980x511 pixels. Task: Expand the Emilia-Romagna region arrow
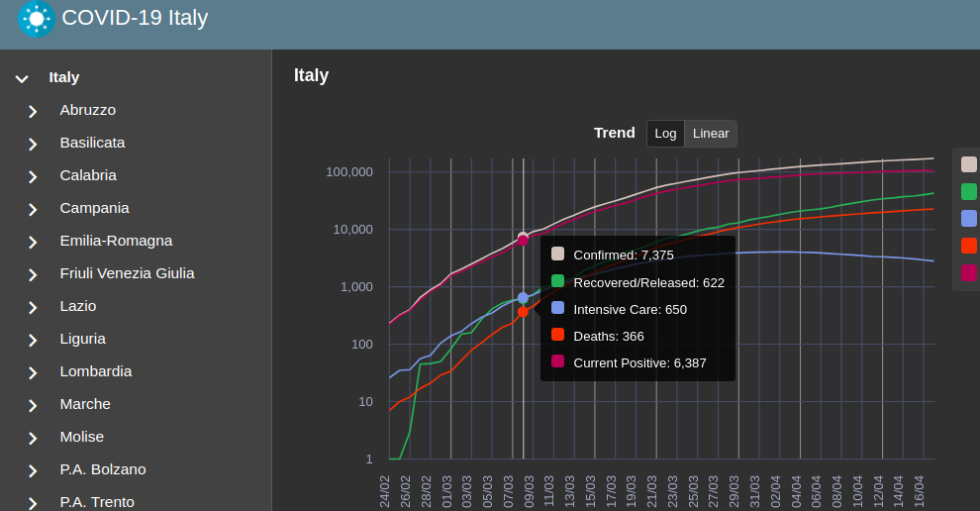point(33,242)
